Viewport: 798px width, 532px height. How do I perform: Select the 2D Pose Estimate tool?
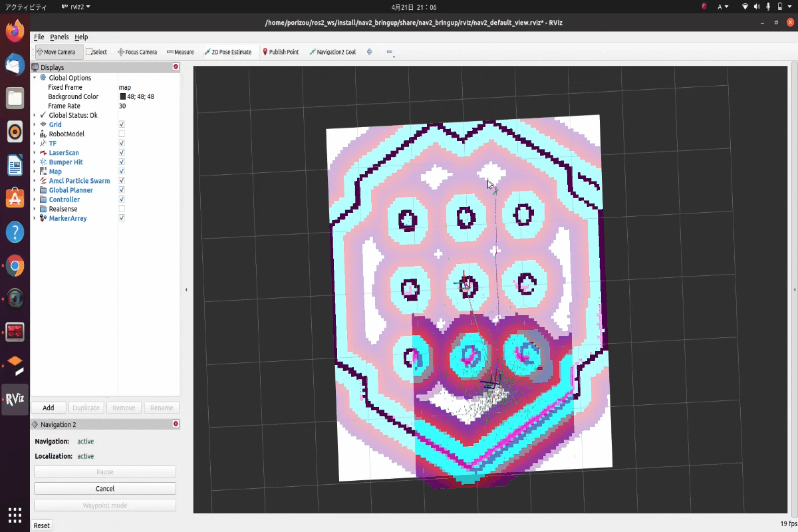pos(228,51)
